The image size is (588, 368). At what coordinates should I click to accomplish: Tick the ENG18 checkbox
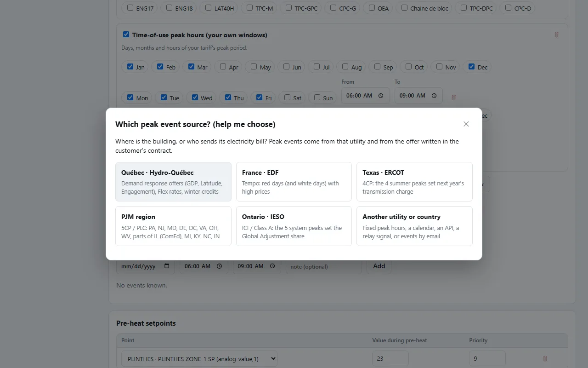[x=169, y=8]
